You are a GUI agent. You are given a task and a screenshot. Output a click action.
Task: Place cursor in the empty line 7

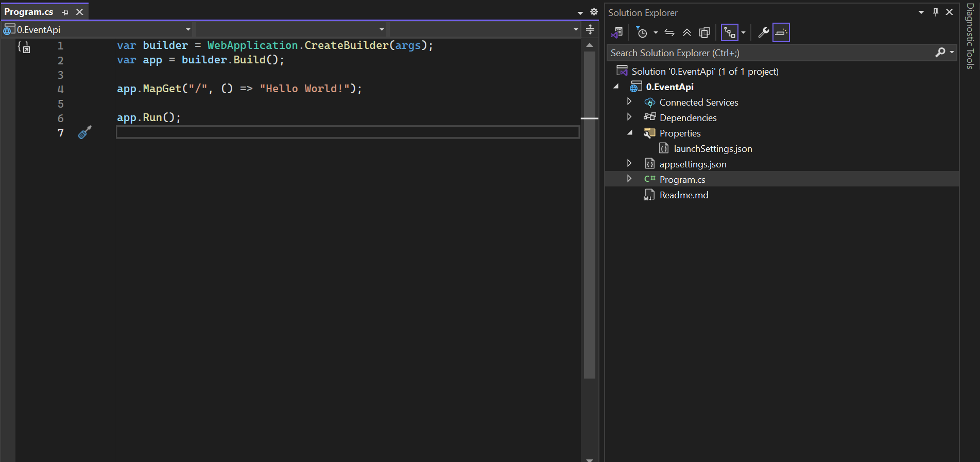(348, 132)
